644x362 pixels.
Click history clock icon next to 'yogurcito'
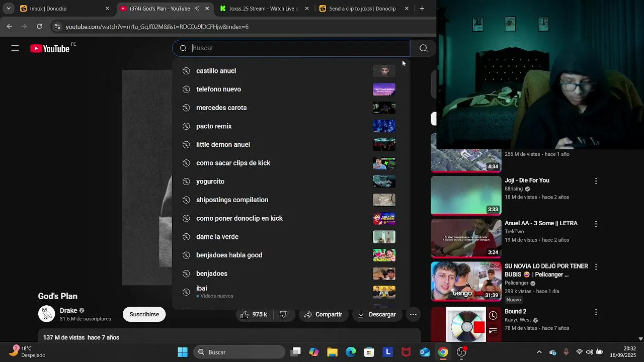tap(186, 182)
